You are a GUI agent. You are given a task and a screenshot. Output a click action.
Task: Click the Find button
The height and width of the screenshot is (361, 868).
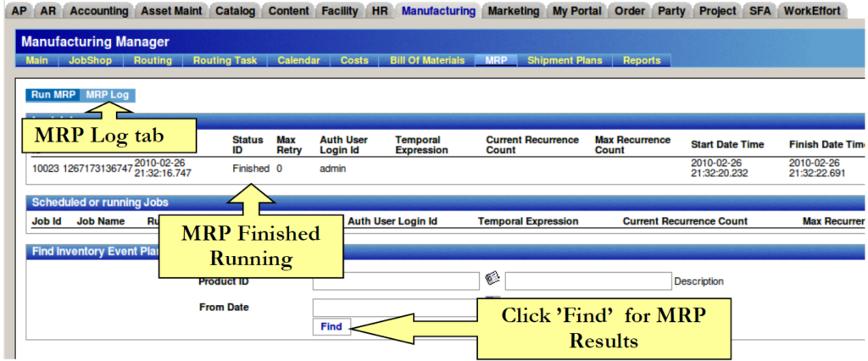coord(331,326)
